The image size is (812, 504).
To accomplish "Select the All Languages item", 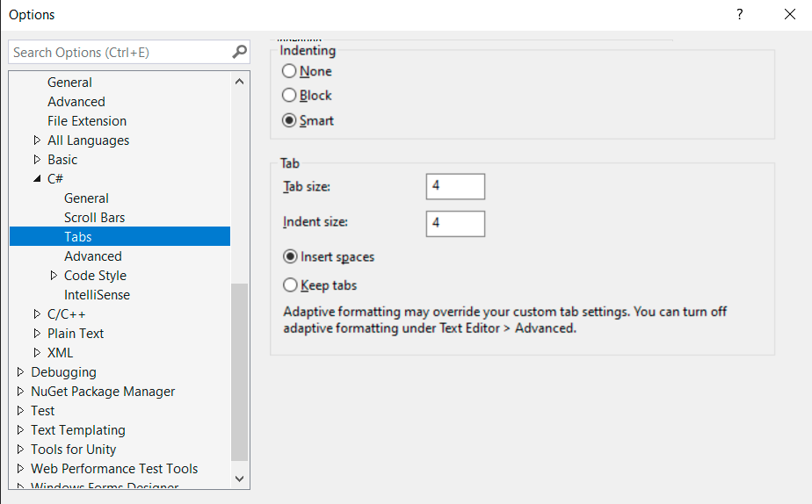I will pos(88,140).
